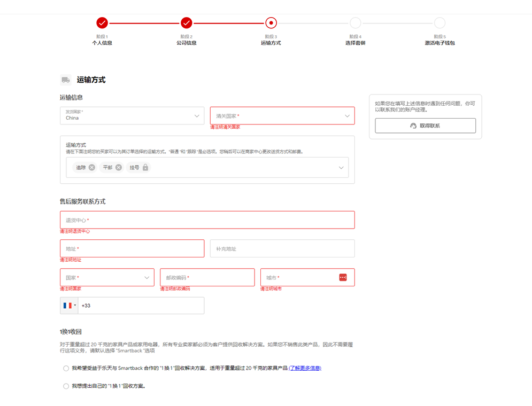
Task: Click the lock icon on the 挂号 chip
Action: [145, 167]
